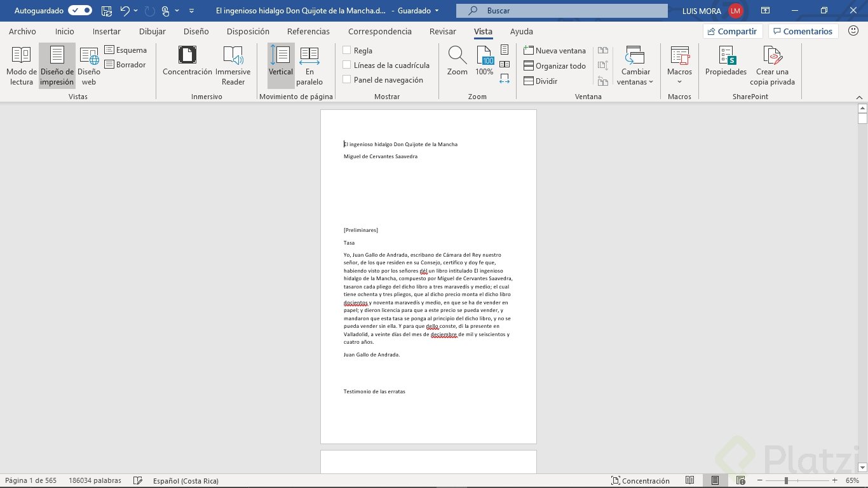Open the Correspondencia ribbon tab
Viewport: 868px width, 488px height.
pos(379,31)
